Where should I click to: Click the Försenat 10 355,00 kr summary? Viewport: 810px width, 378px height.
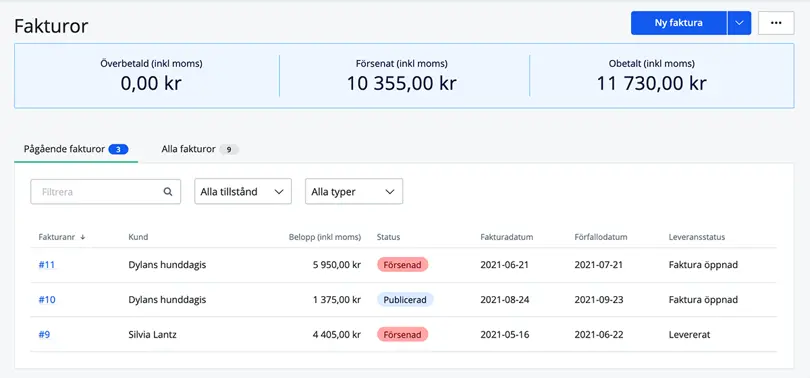(x=401, y=75)
